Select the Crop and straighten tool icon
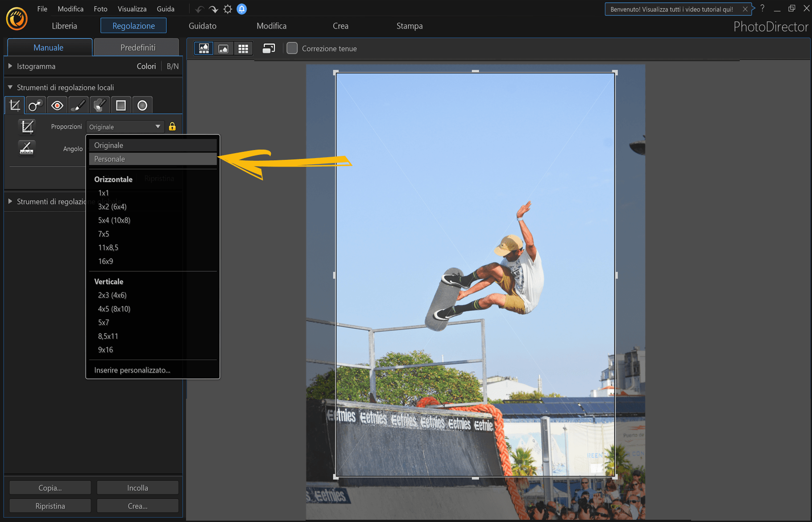The width and height of the screenshot is (812, 522). (15, 105)
